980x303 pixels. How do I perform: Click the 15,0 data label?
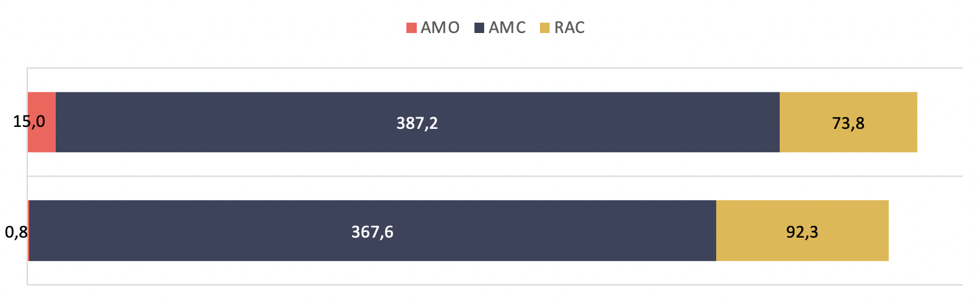pyautogui.click(x=30, y=122)
